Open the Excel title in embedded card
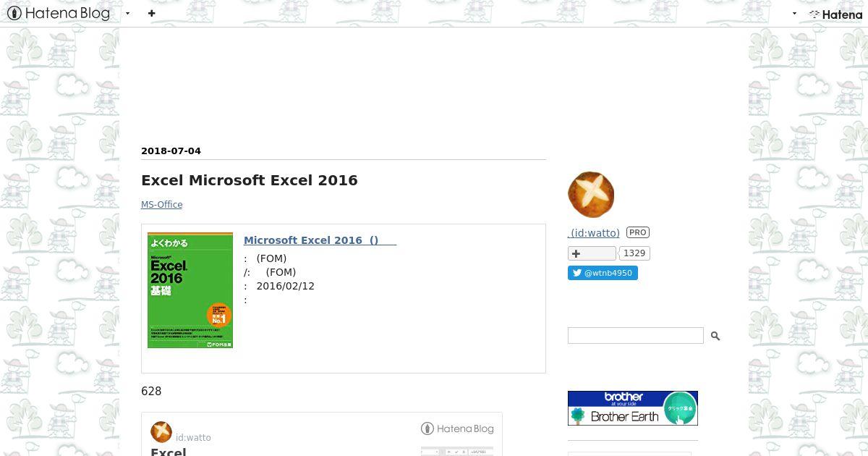This screenshot has width=868, height=456. pyautogui.click(x=169, y=452)
